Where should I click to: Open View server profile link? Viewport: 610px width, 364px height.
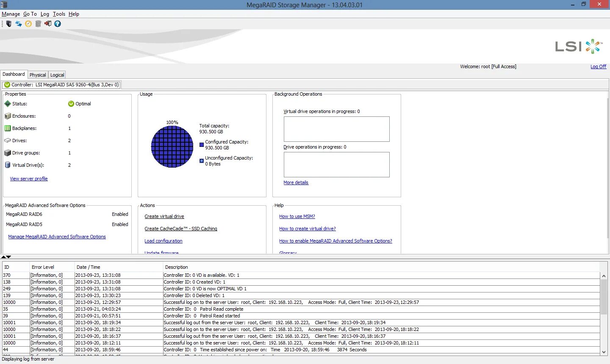(x=29, y=179)
